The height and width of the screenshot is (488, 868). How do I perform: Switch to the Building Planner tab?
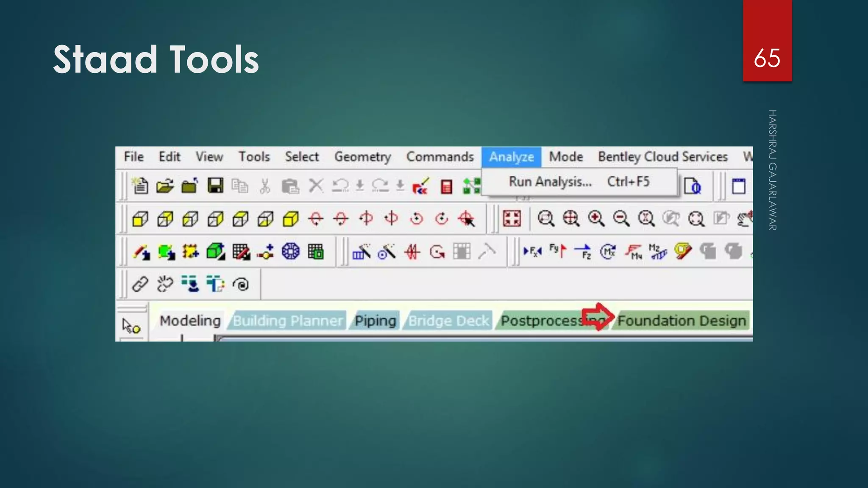click(287, 321)
